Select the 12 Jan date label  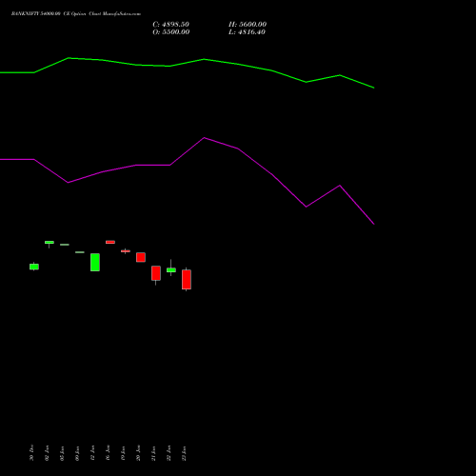(x=92, y=453)
